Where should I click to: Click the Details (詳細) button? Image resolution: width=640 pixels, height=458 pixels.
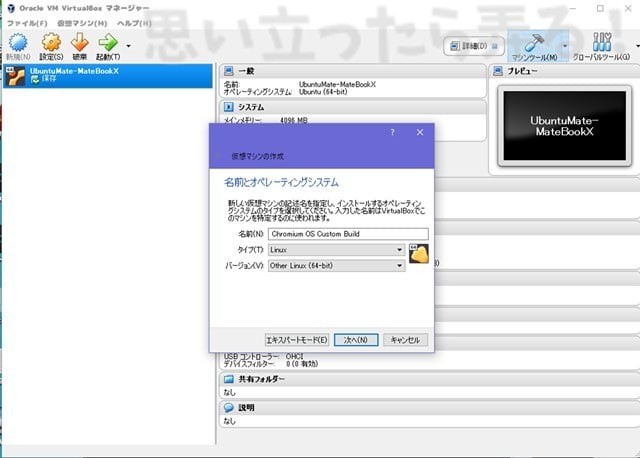click(474, 46)
